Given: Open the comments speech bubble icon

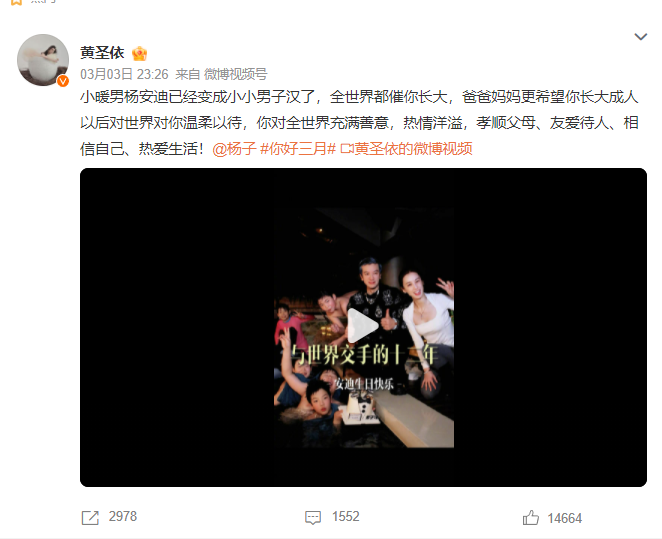Looking at the screenshot, I should (313, 517).
